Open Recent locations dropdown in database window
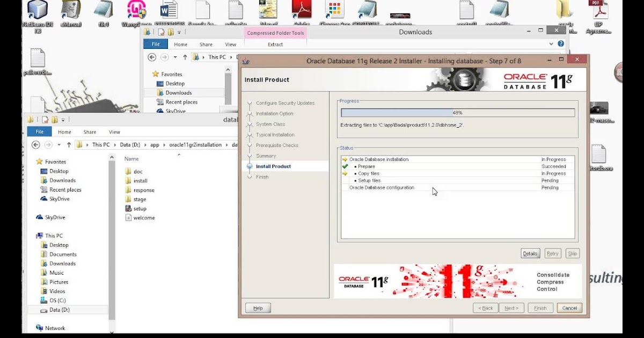Viewport: 644px width, 338px height. 58,145
